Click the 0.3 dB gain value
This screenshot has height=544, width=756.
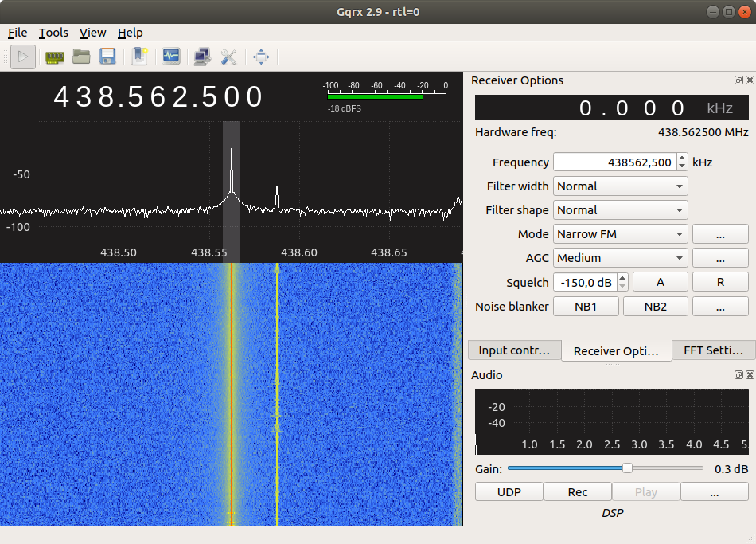(731, 468)
